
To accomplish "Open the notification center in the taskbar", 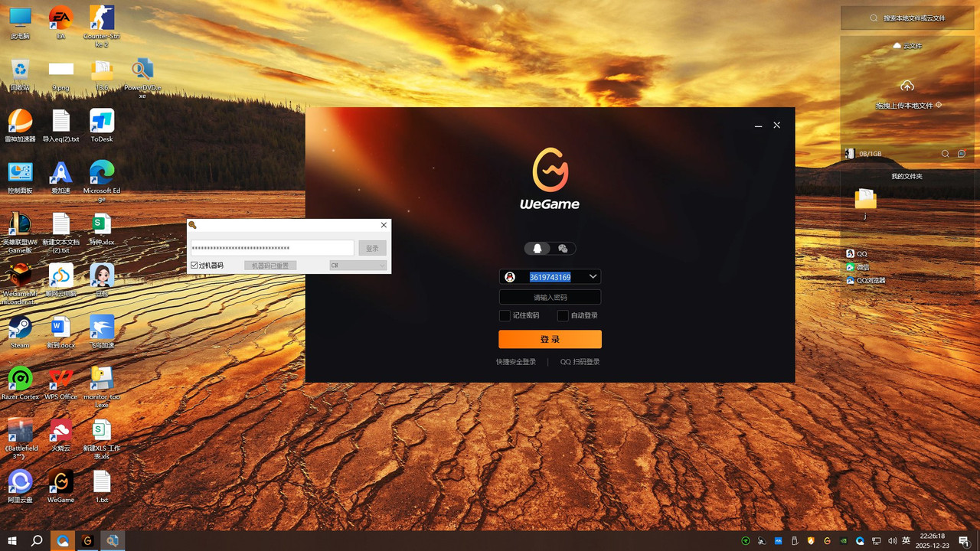I will [x=964, y=541].
